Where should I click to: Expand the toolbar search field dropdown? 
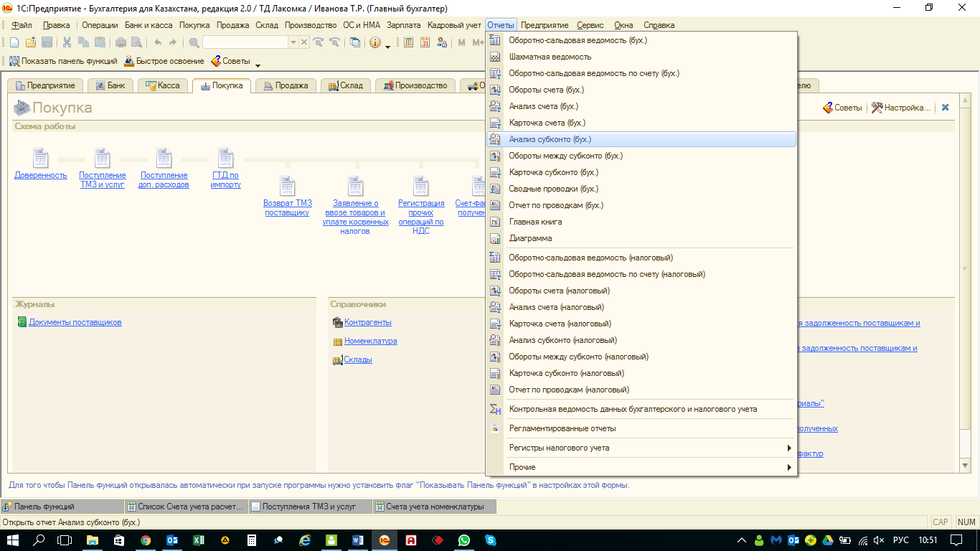[293, 42]
